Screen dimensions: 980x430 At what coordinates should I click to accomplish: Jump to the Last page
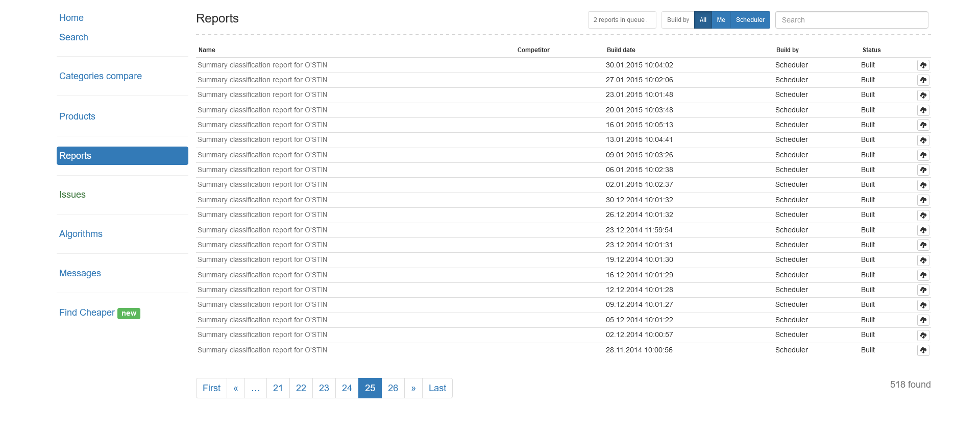[x=437, y=388]
